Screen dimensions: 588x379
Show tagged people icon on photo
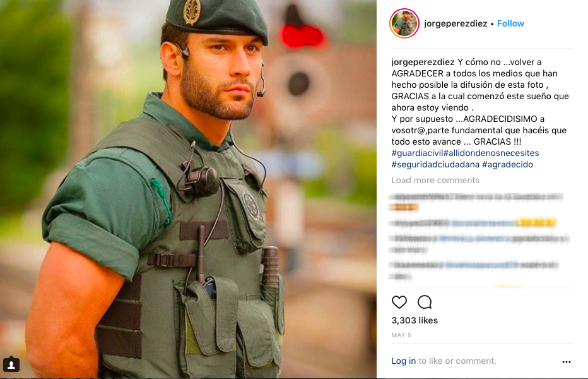coord(11,364)
